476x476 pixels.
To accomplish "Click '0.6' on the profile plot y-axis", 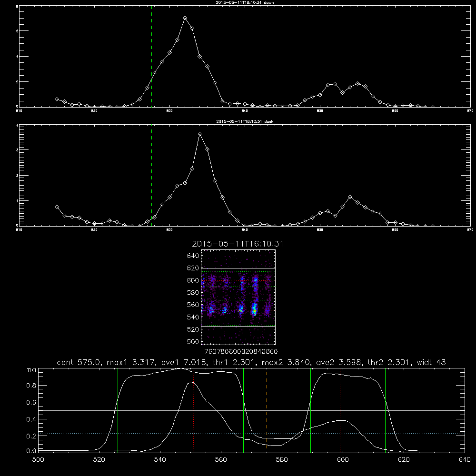I will pyautogui.click(x=31, y=402).
